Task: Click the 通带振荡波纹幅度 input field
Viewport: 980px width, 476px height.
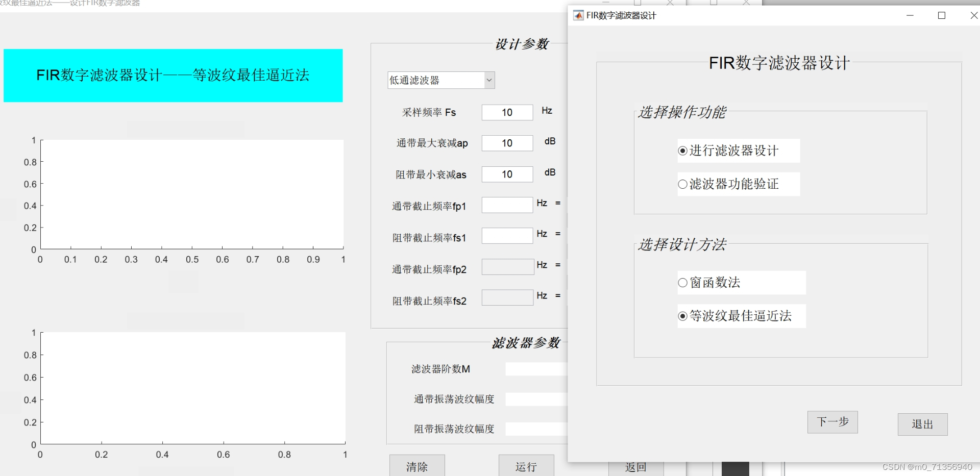Action: (533, 399)
